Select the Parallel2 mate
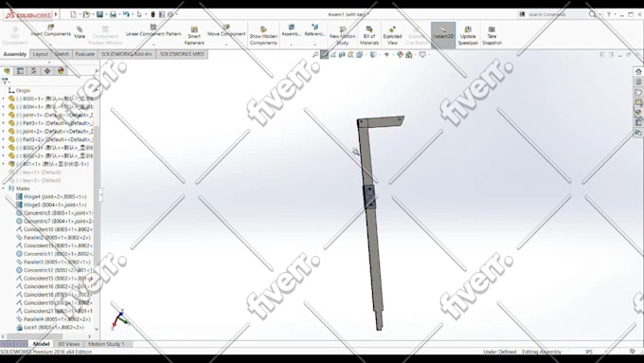 point(53,238)
